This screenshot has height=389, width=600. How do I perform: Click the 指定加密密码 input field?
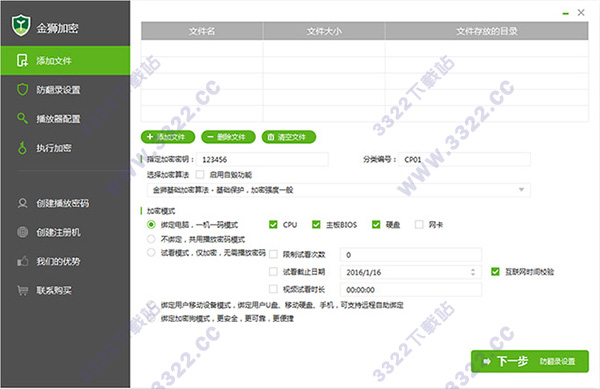pos(262,160)
